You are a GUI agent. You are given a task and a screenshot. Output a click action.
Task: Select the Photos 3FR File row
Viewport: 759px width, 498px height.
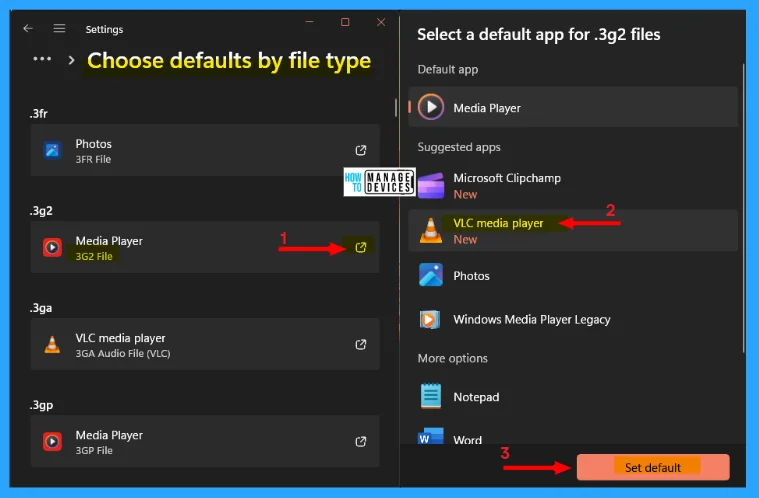(205, 150)
